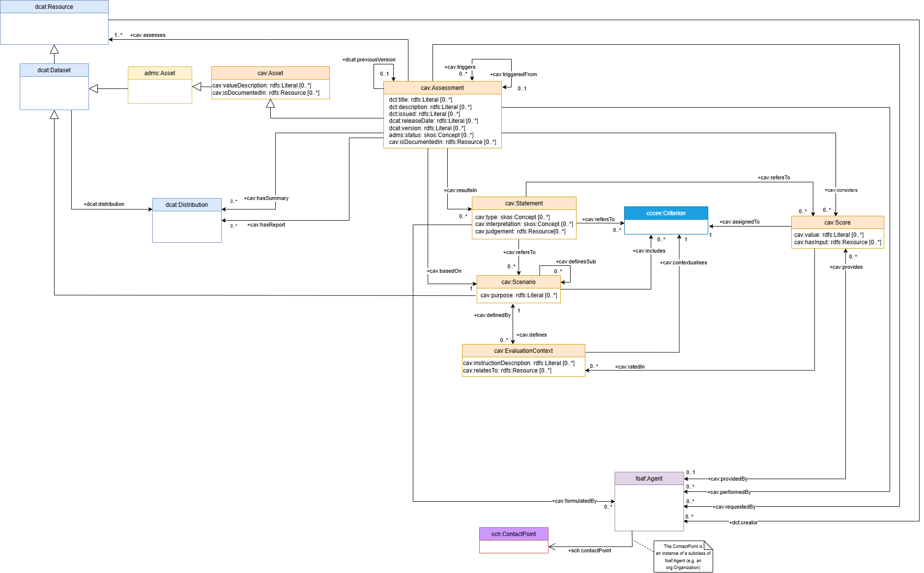Click the cav:type attribute in cav:Statement
The image size is (924, 573).
point(513,217)
